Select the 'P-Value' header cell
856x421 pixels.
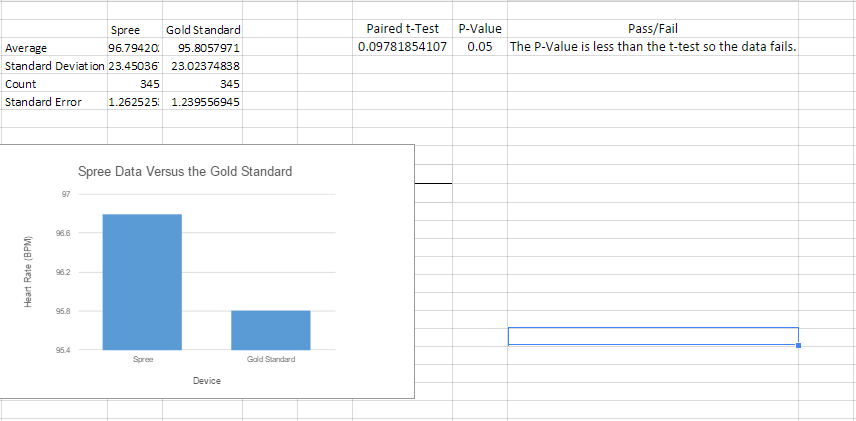point(479,30)
